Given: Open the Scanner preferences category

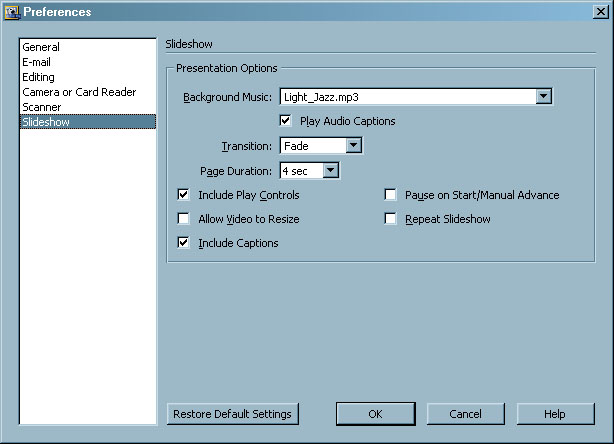Looking at the screenshot, I should 42,107.
